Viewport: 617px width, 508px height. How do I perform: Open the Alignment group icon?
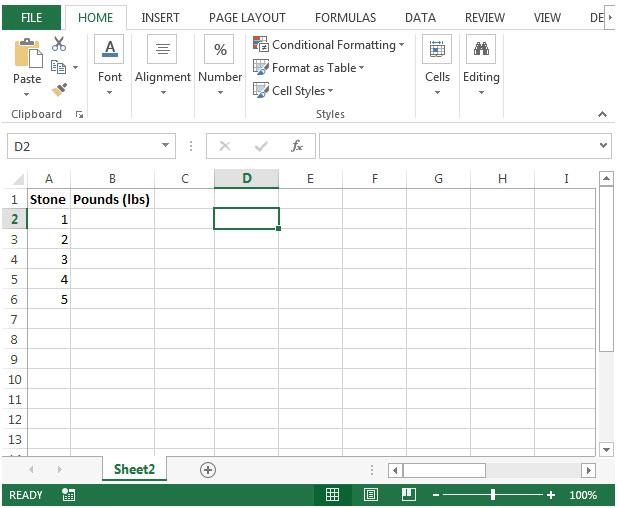pyautogui.click(x=162, y=49)
